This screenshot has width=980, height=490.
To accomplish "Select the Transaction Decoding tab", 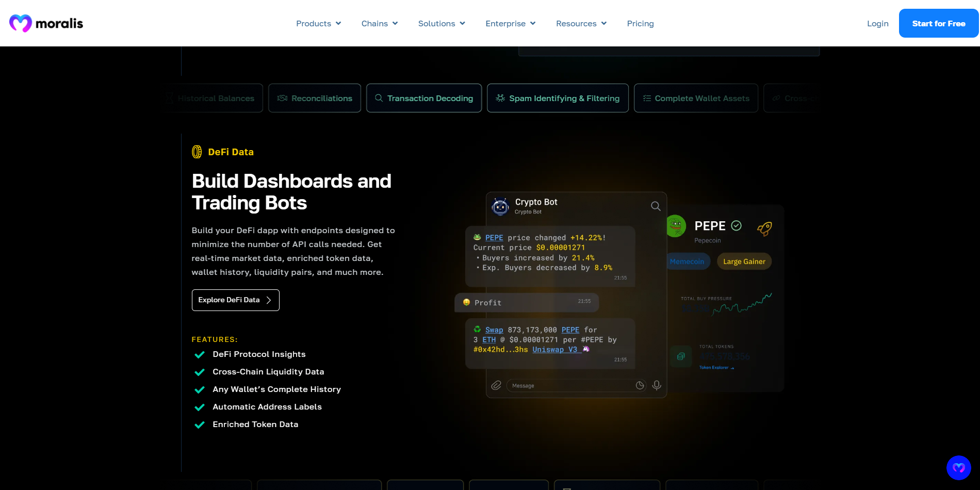I will [x=424, y=98].
